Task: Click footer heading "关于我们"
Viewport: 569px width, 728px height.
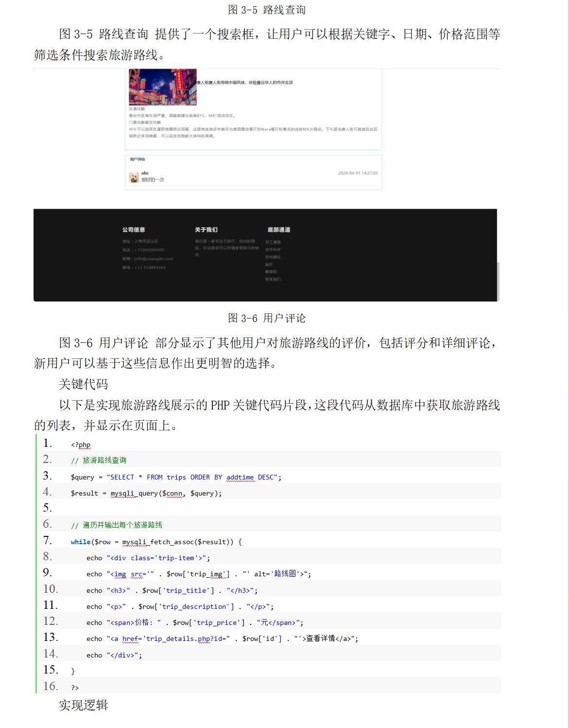Action: [206, 230]
